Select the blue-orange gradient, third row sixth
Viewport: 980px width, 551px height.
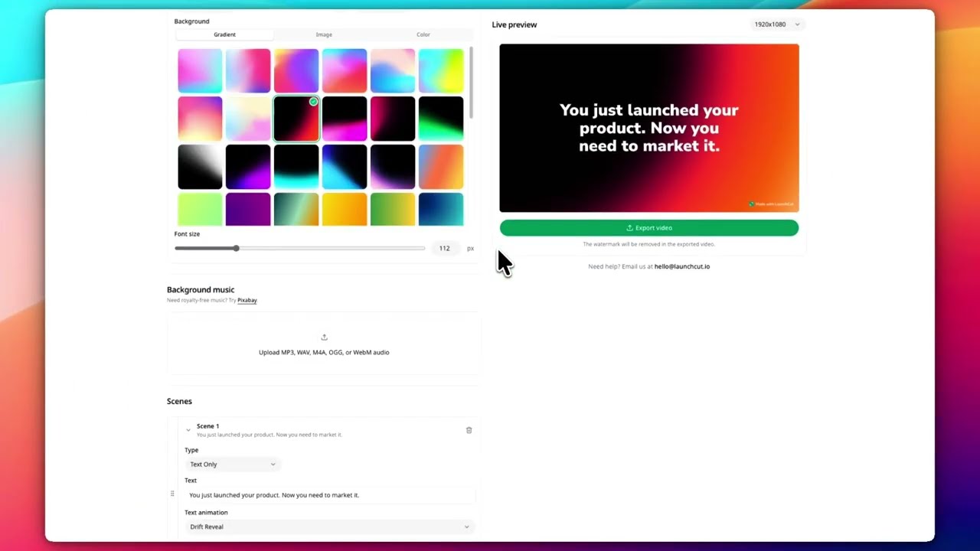click(x=441, y=167)
